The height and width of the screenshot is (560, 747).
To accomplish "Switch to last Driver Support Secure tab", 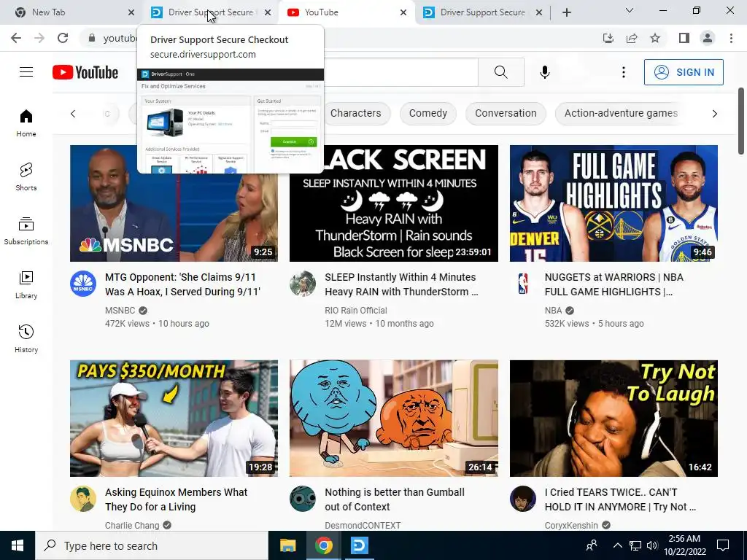I will click(483, 12).
